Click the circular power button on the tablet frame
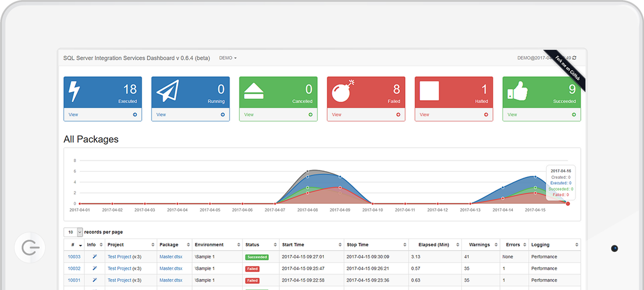 pyautogui.click(x=30, y=248)
